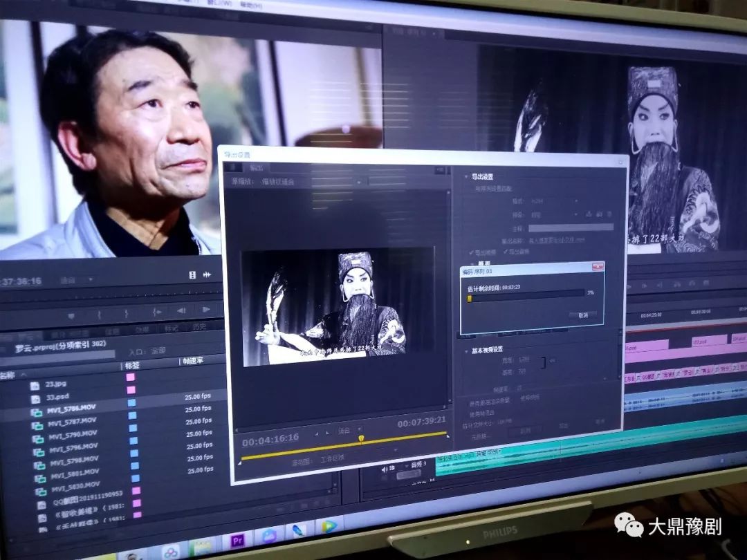Image resolution: width=747 pixels, height=560 pixels.
Task: Collapse the Export Settings section
Action: point(466,177)
